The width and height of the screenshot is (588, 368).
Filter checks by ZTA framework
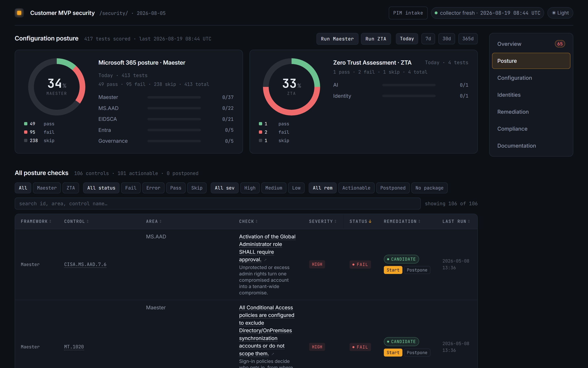click(71, 188)
